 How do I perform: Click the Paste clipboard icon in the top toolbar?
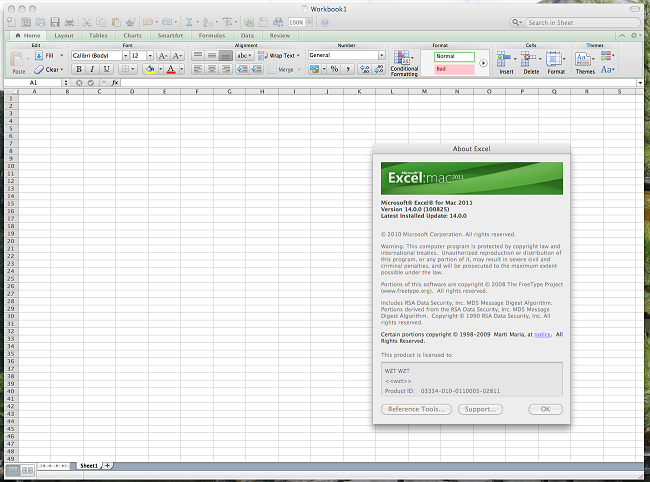[116, 22]
